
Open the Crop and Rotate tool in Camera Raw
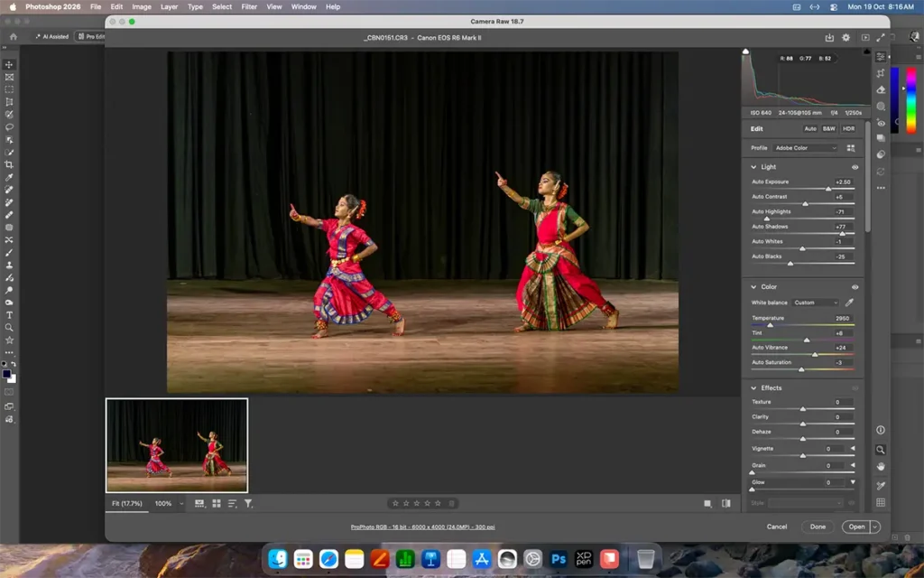881,73
